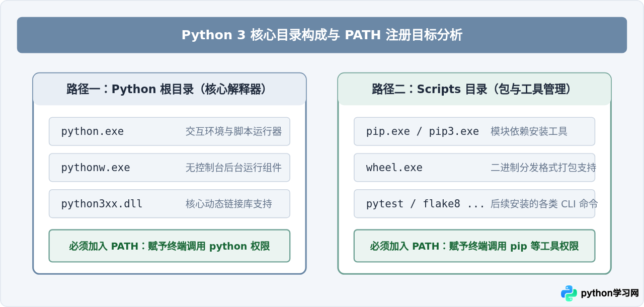The width and height of the screenshot is (644, 307).
Task: Click the "python学习网" site name
Action: [x=610, y=293]
